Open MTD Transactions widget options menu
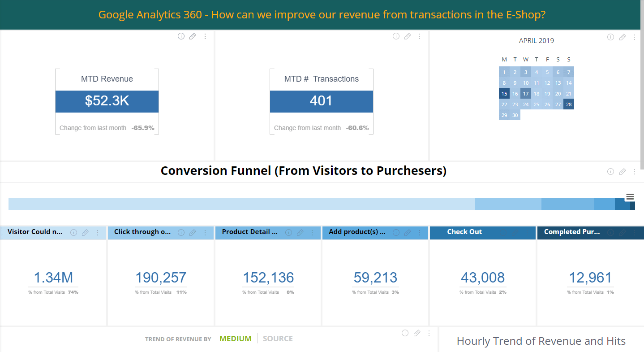The width and height of the screenshot is (644, 352). pos(420,36)
